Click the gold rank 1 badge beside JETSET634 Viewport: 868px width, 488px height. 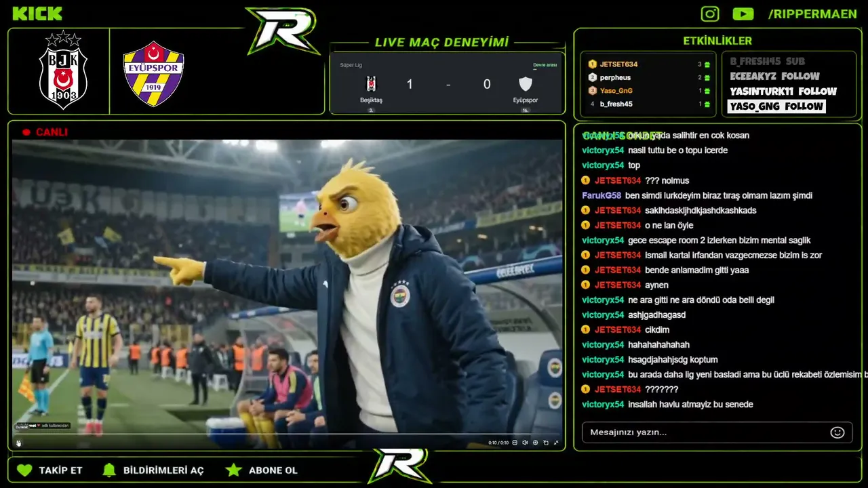(592, 64)
